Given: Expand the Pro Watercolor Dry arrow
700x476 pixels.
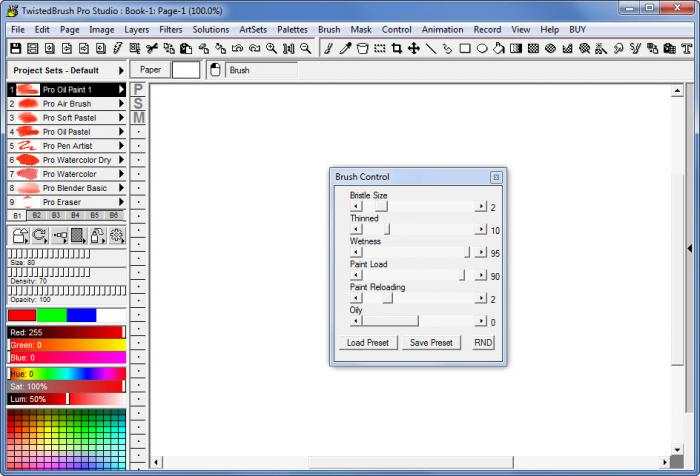Looking at the screenshot, I should [121, 160].
